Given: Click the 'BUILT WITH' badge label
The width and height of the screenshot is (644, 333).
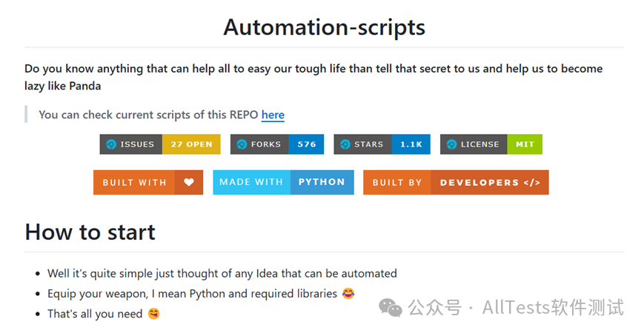Looking at the screenshot, I should [134, 183].
